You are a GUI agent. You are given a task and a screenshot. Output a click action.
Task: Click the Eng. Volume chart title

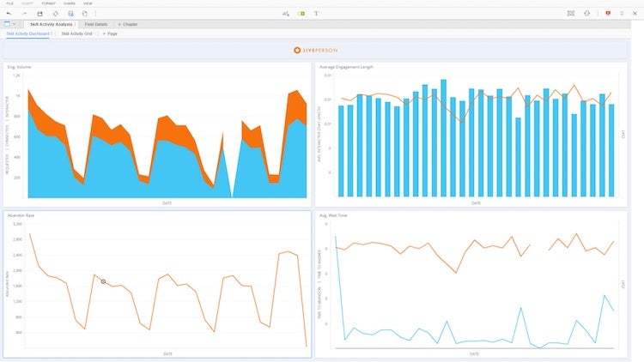click(x=19, y=67)
